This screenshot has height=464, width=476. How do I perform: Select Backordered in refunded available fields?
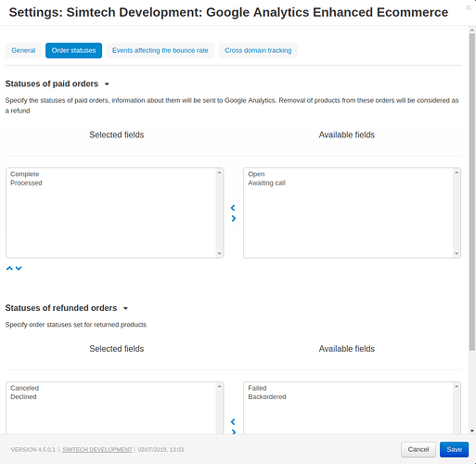point(267,396)
